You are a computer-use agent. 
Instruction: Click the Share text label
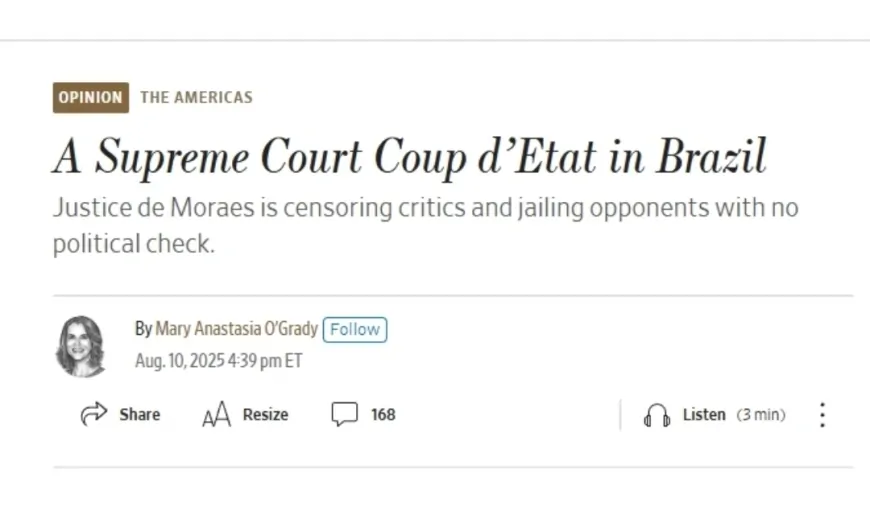coord(139,414)
